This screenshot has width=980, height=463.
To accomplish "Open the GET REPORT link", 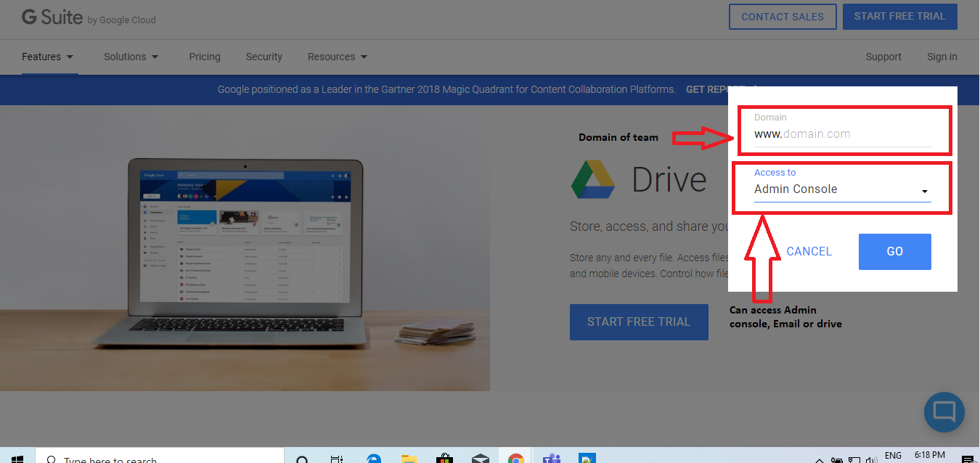I will [708, 89].
